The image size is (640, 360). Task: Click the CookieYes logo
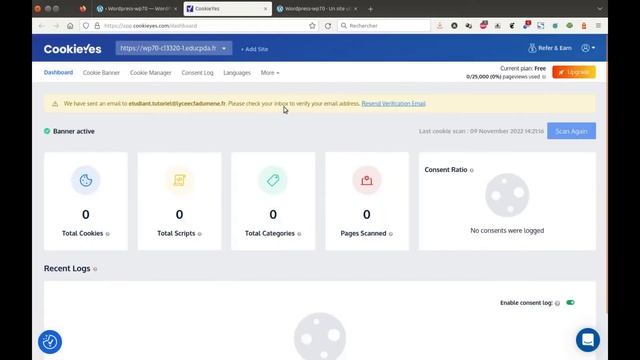click(x=73, y=49)
